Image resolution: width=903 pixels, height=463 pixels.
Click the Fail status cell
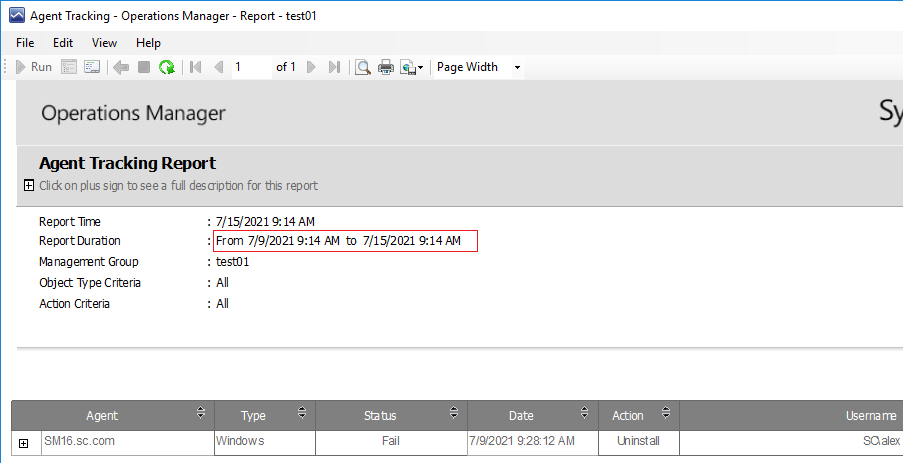click(x=392, y=443)
